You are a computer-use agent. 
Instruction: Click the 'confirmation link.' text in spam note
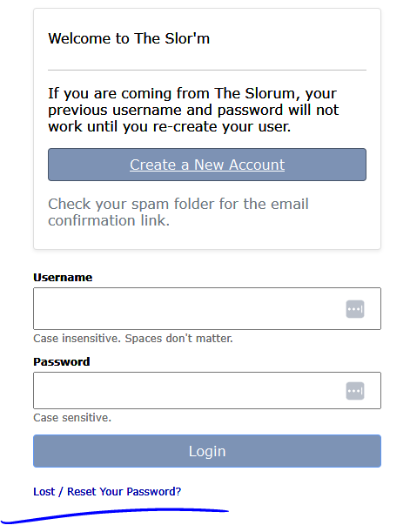point(109,220)
